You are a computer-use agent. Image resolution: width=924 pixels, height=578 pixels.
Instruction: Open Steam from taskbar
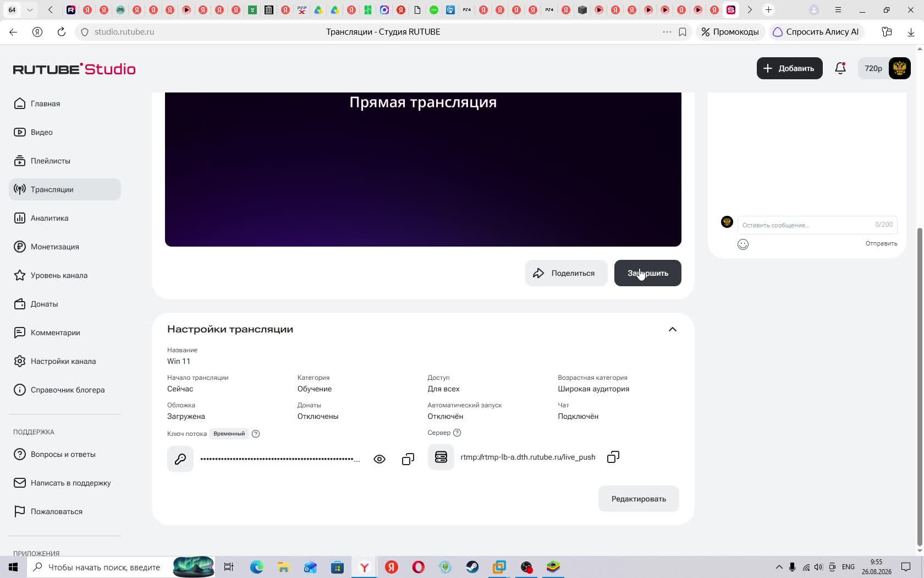[x=472, y=567]
